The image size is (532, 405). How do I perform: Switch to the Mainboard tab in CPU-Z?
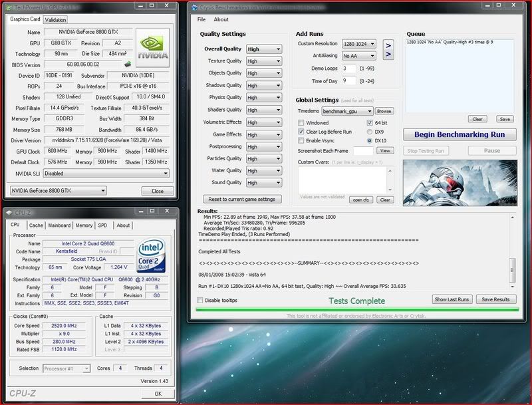(x=59, y=225)
